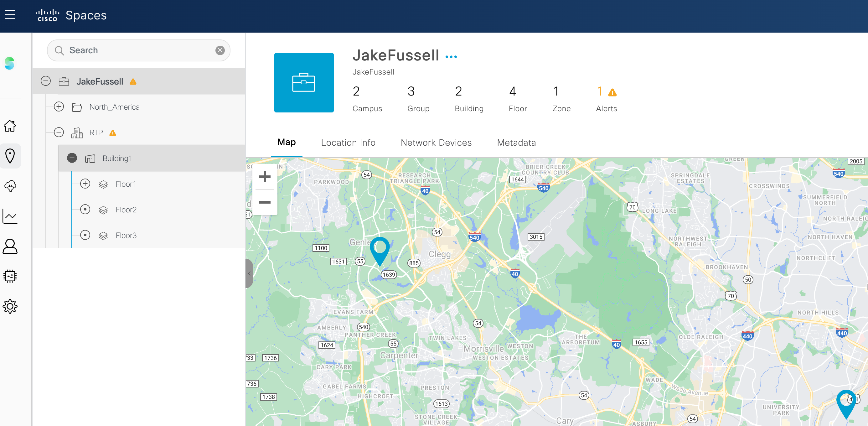The height and width of the screenshot is (426, 868).
Task: Open the Network Devices tab
Action: [436, 143]
